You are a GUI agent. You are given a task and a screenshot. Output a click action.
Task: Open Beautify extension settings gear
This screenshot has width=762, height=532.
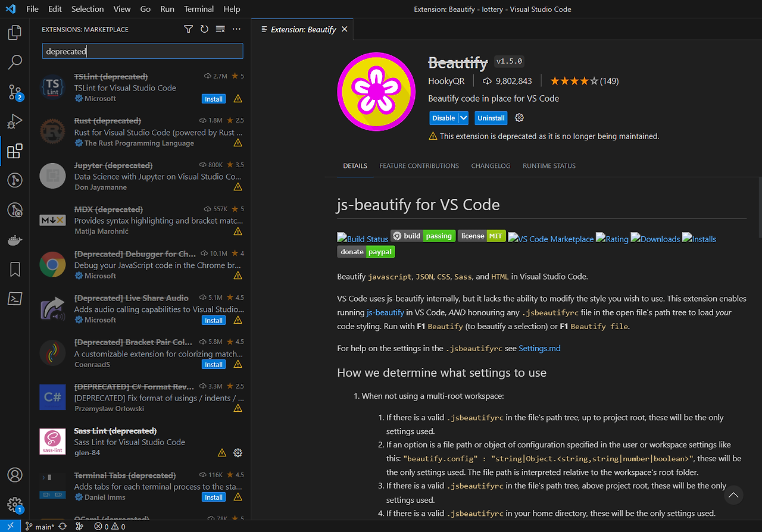[519, 118]
